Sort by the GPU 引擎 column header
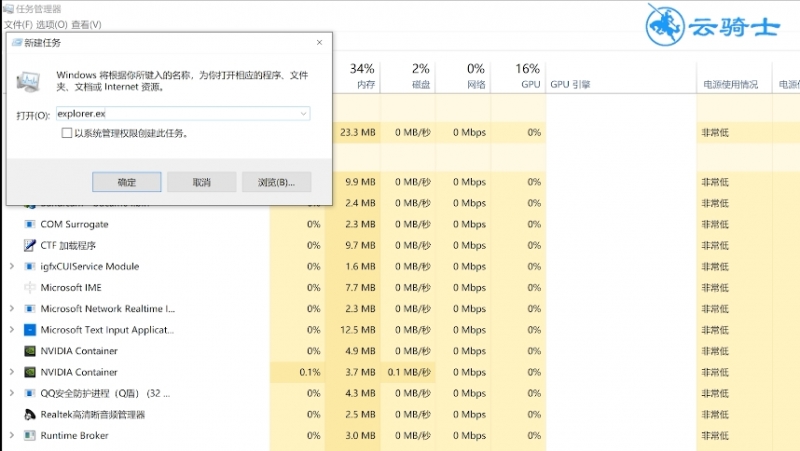This screenshot has height=451, width=800. point(621,77)
